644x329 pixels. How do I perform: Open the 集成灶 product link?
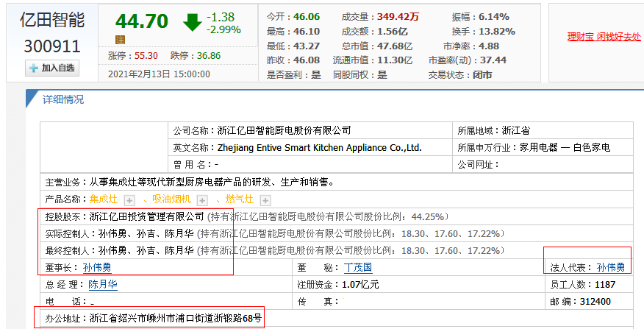point(104,199)
